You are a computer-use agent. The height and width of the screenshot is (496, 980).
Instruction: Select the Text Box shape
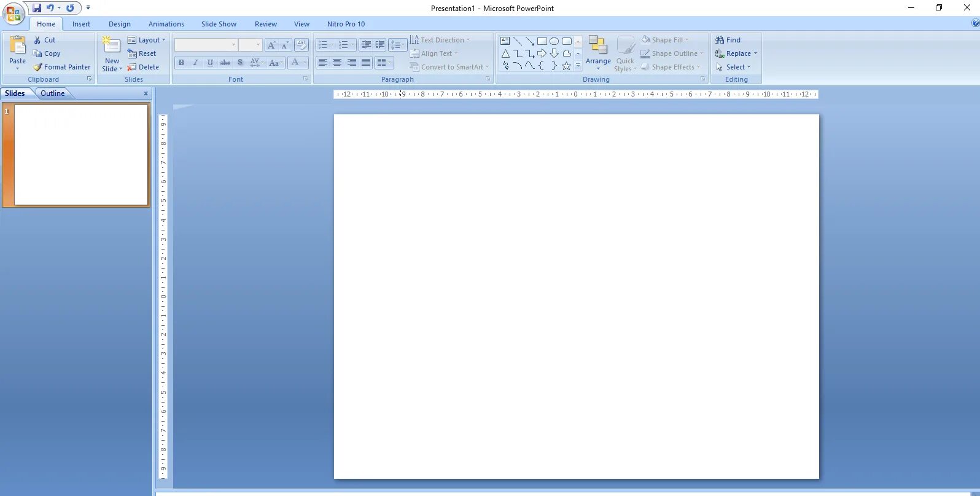coord(505,41)
